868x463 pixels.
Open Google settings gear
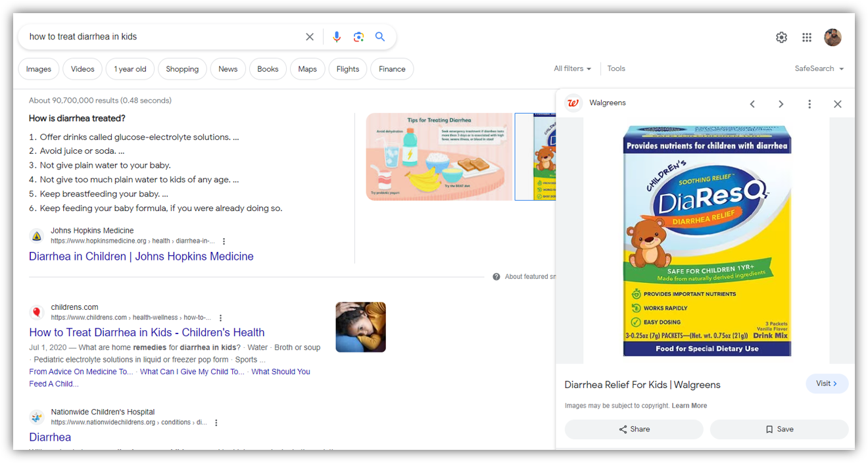click(x=781, y=37)
